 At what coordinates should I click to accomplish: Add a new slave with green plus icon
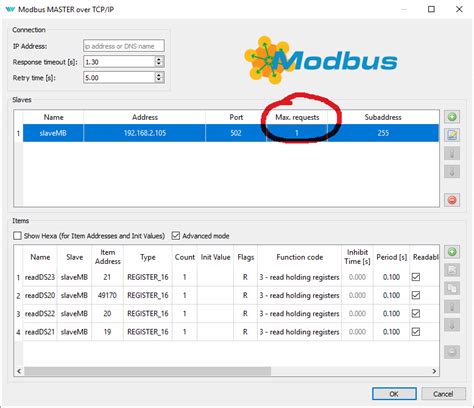pos(452,117)
